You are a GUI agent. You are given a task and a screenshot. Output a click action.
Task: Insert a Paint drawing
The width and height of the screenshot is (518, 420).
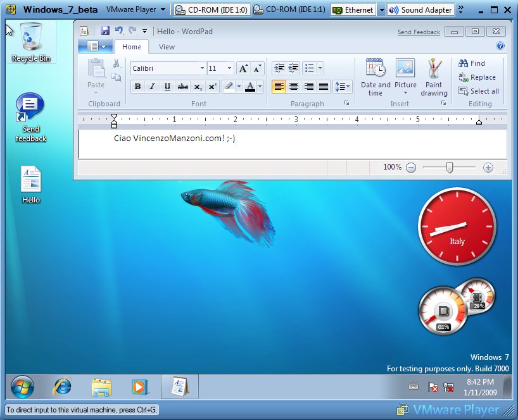tap(434, 77)
